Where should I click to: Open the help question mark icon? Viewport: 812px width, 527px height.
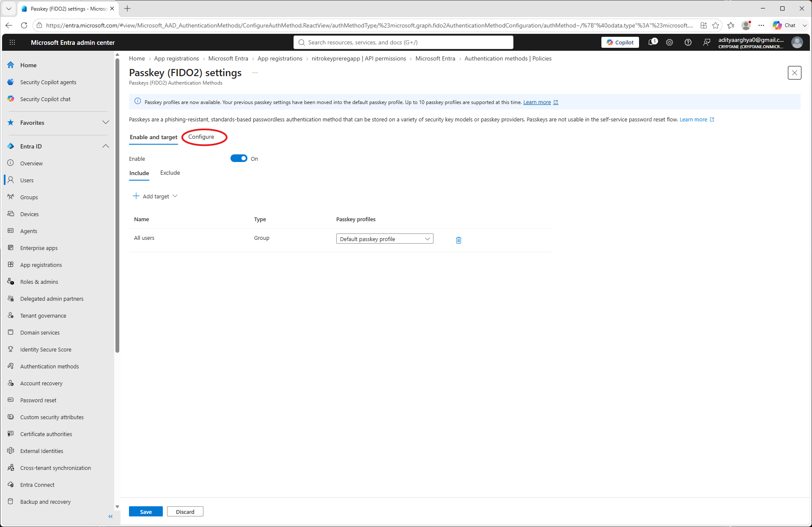pos(688,42)
